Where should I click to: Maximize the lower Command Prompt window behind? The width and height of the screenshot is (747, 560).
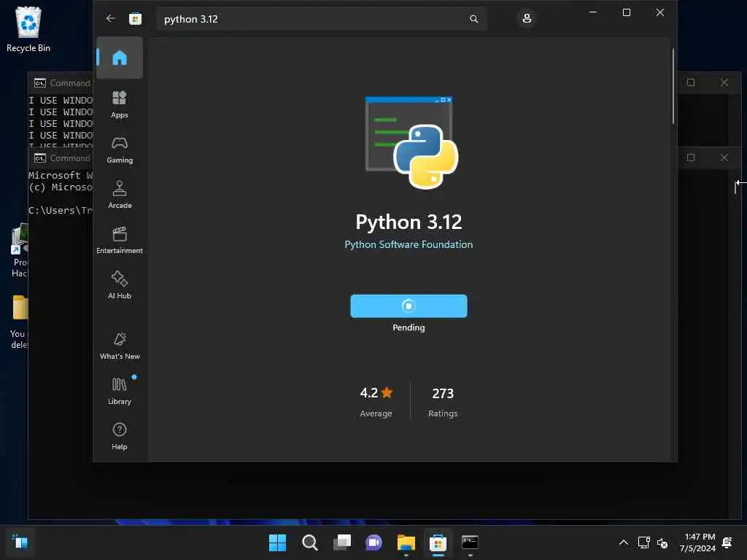(691, 157)
